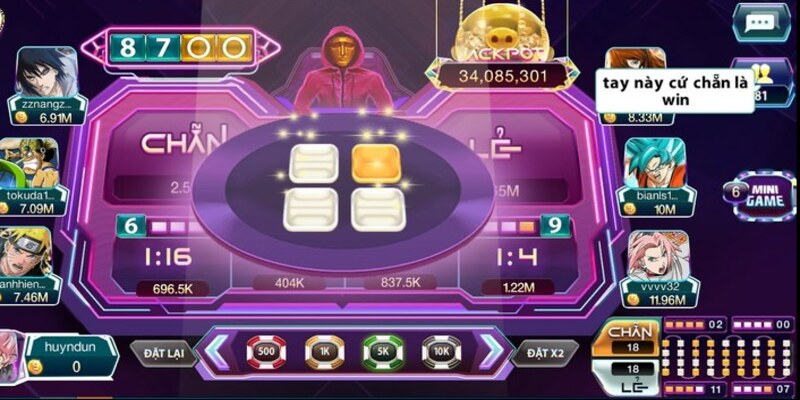The height and width of the screenshot is (400, 800).
Task: Click the masked dealer in red hoodie
Action: [x=342, y=69]
